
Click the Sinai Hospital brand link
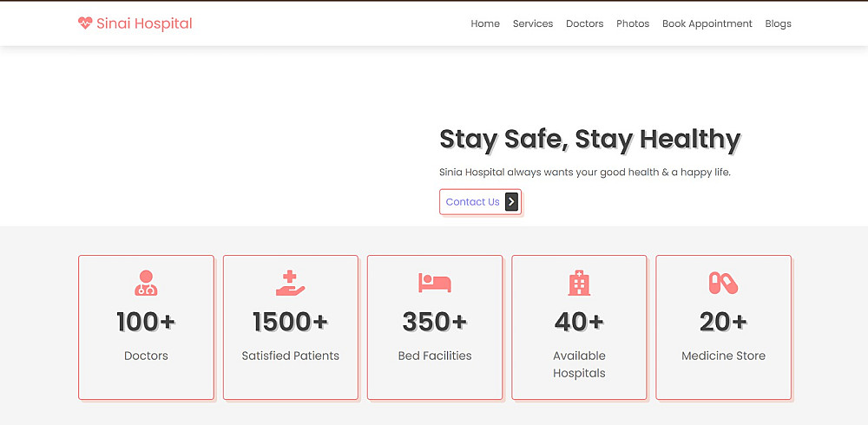tap(135, 23)
